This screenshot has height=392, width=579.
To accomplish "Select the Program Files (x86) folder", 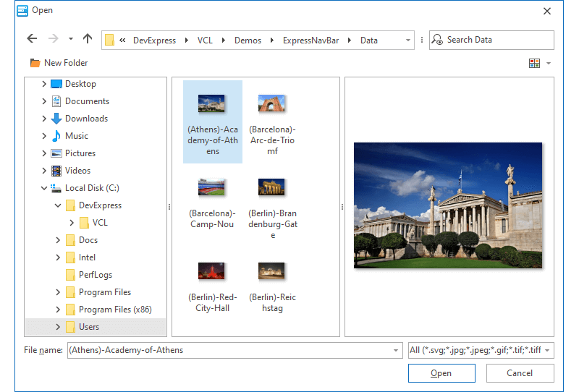I will 115,310.
